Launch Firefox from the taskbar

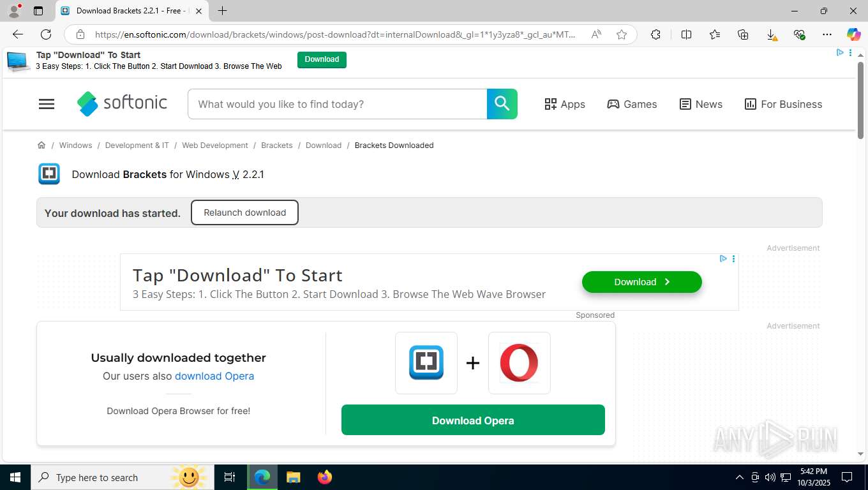[324, 477]
